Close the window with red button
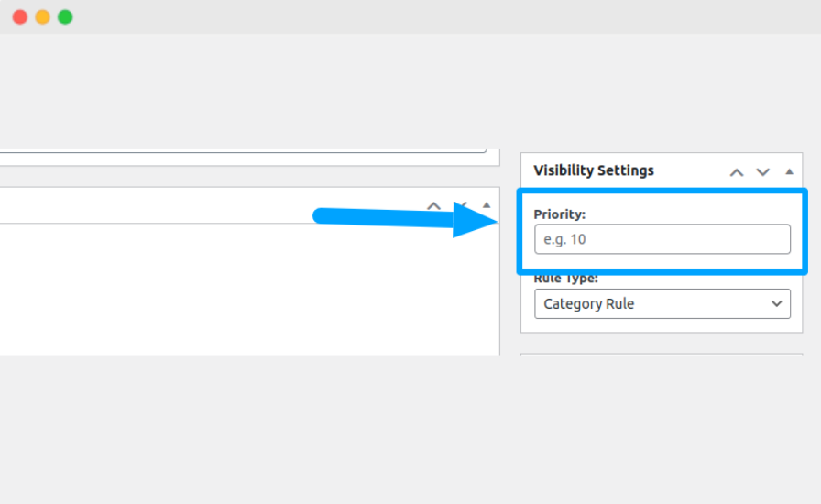Screen dimensions: 821x504 point(19,17)
